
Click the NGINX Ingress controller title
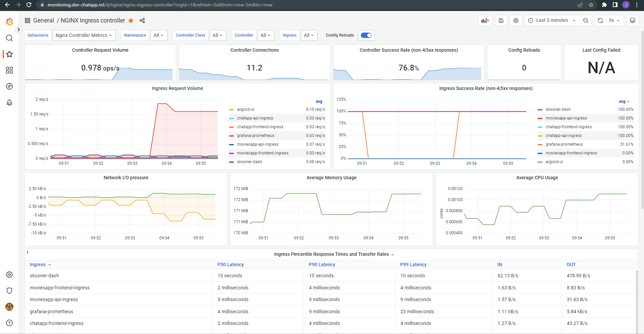[93, 20]
